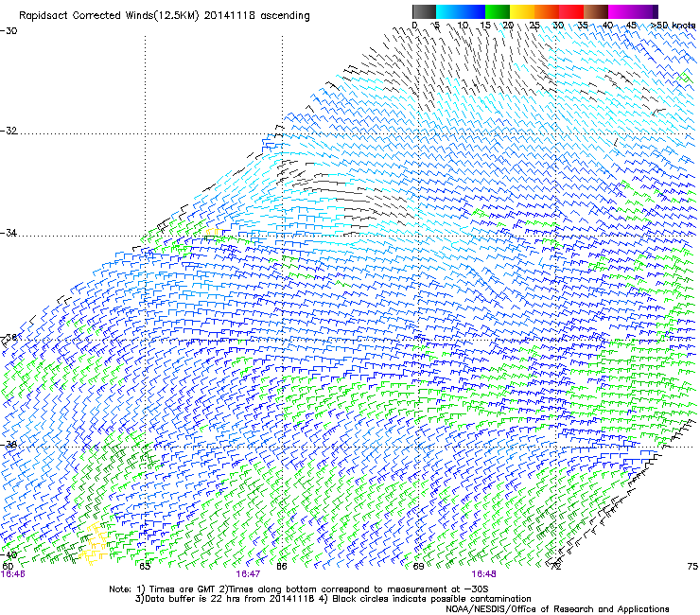The image size is (700, 615).
Task: Click the '-32' latitude label
Action: 9,131
